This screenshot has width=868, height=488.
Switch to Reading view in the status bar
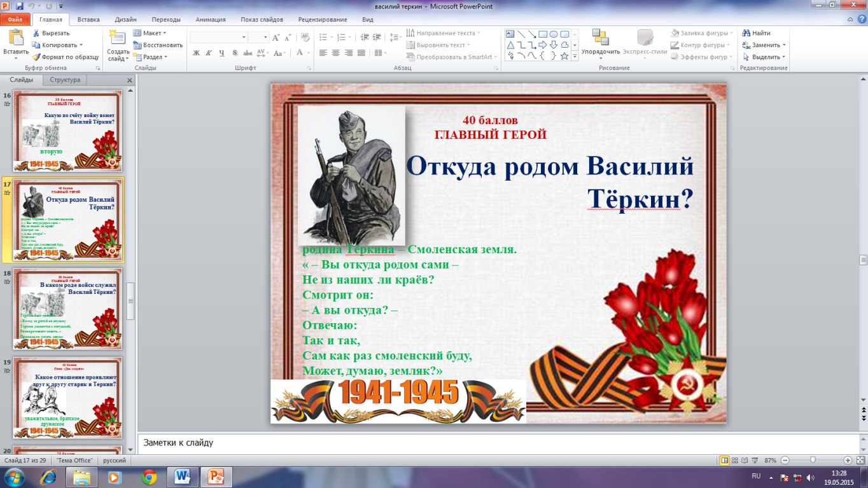[746, 460]
